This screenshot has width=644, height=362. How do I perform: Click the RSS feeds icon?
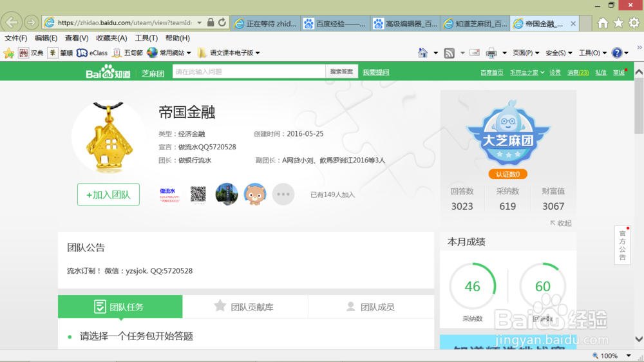click(x=450, y=53)
